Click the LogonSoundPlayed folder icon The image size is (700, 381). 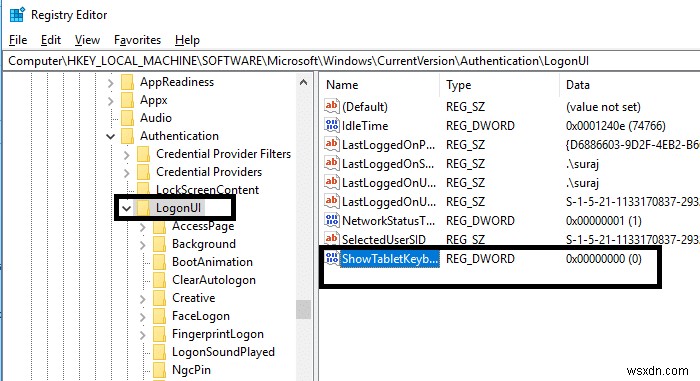coord(159,352)
